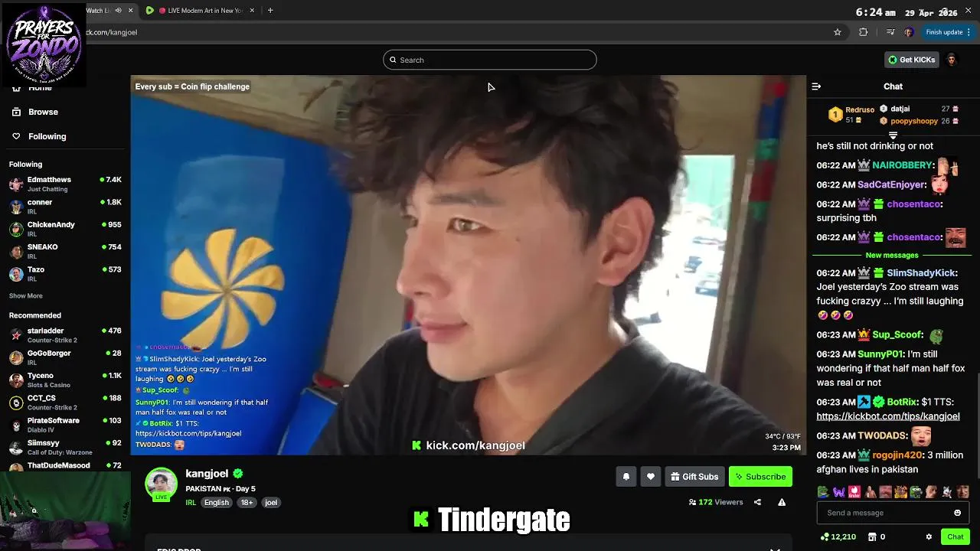Open ThatDudeMasood recommended channel
This screenshot has height=551, width=980.
pyautogui.click(x=65, y=466)
